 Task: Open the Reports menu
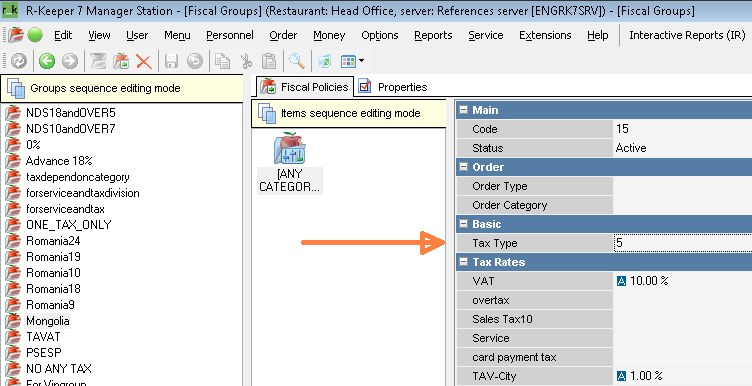[433, 35]
